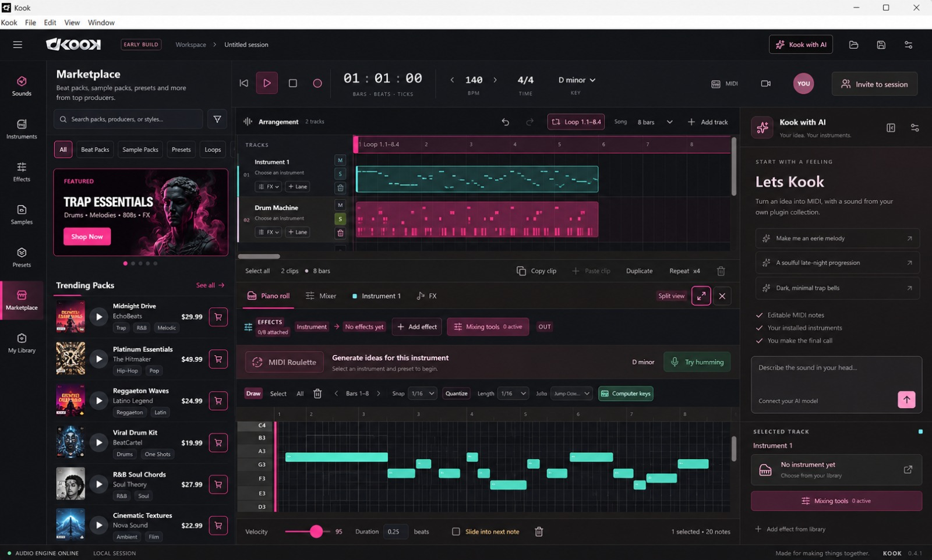Image resolution: width=932 pixels, height=560 pixels.
Task: Open the FX tab in the editor
Action: [427, 296]
